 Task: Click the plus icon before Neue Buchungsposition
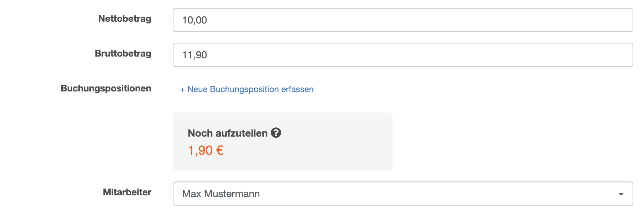182,90
